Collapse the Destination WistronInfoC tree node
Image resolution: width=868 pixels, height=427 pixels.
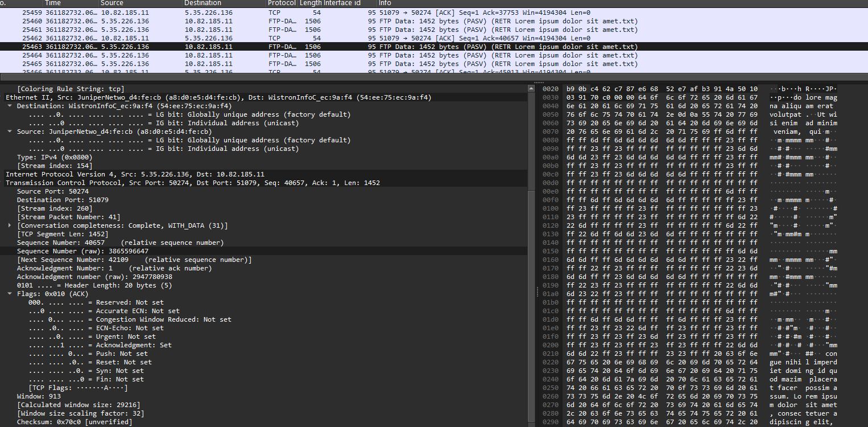pyautogui.click(x=10, y=106)
